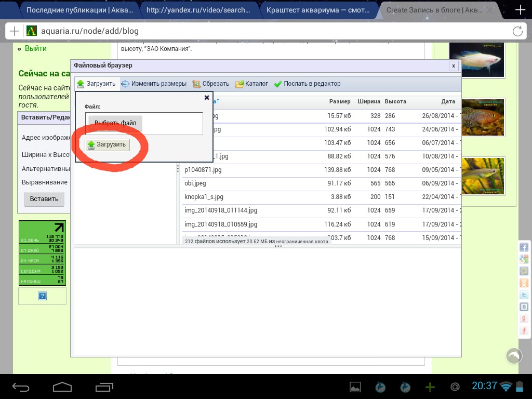This screenshot has width=532, height=399.
Task: Open a new browser tab with plus
Action: click(520, 10)
